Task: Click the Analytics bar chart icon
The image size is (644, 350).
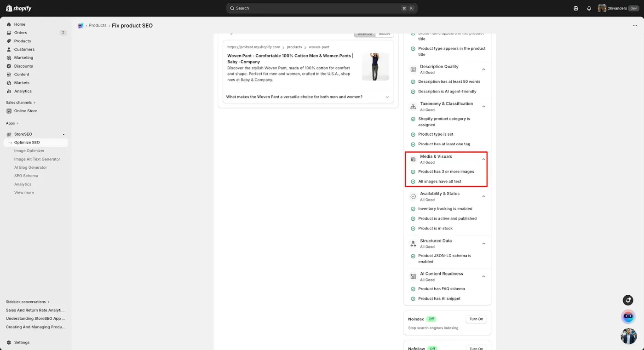Action: click(x=9, y=91)
